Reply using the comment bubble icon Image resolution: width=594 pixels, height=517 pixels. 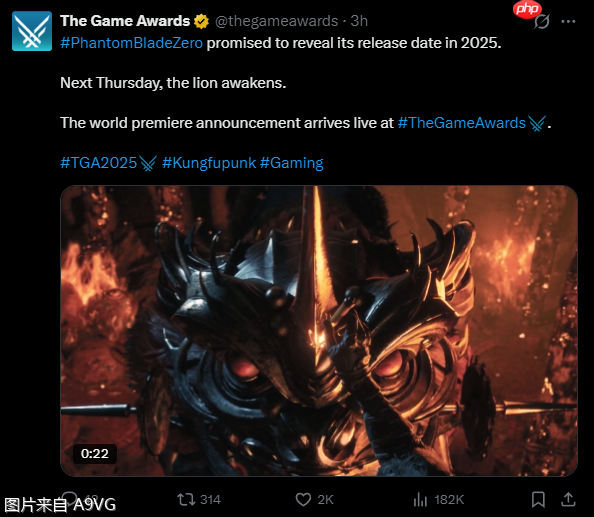70,499
